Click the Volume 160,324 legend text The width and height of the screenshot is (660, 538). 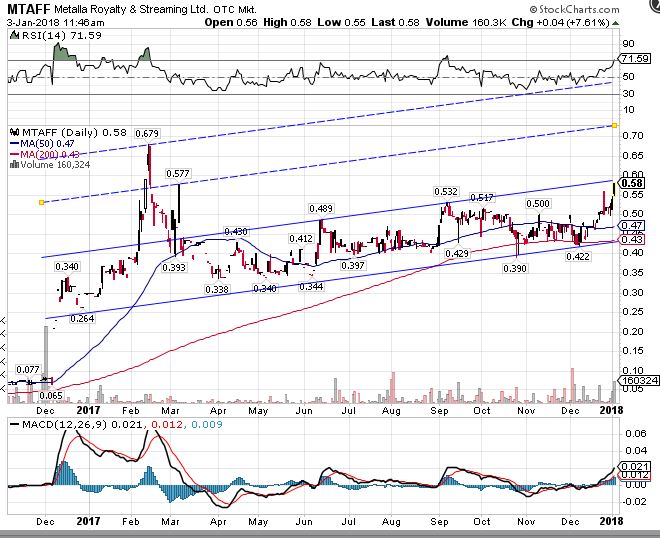click(x=55, y=165)
